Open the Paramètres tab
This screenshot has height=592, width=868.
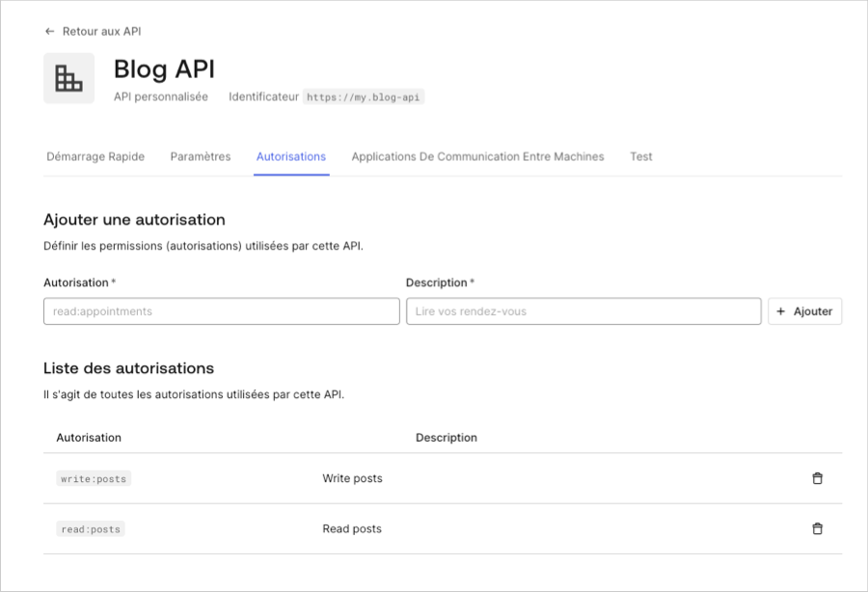coord(200,155)
